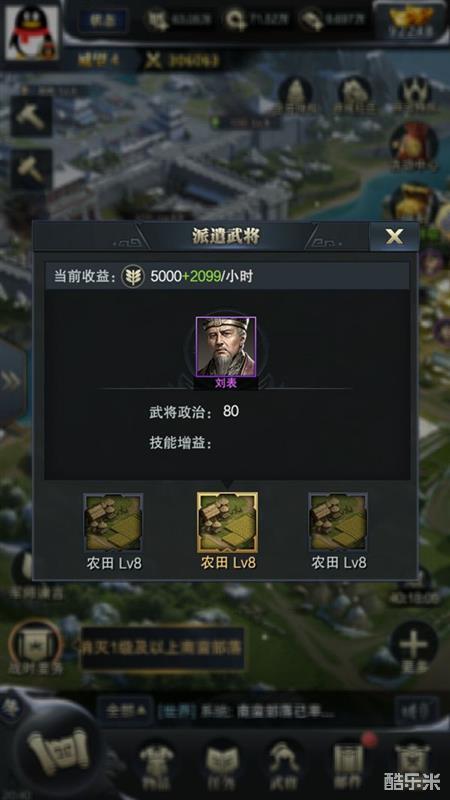Expand the left side arrow panel
The width and height of the screenshot is (450, 800).
tap(11, 381)
